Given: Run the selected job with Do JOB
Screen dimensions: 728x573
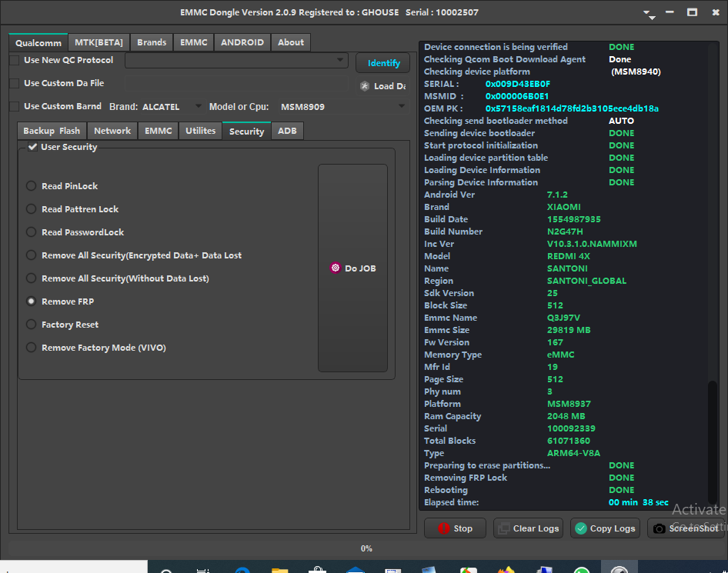Looking at the screenshot, I should click(x=353, y=268).
